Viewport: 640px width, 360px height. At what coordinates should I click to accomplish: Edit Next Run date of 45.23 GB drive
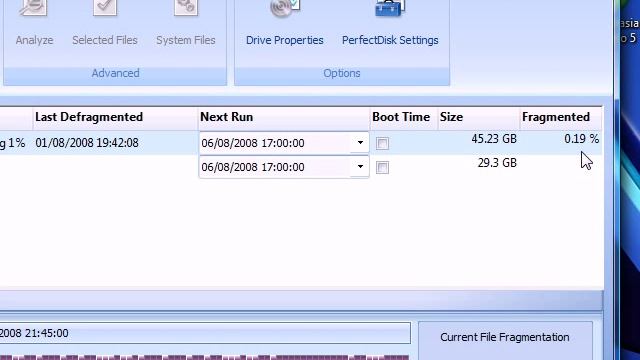click(x=274, y=143)
